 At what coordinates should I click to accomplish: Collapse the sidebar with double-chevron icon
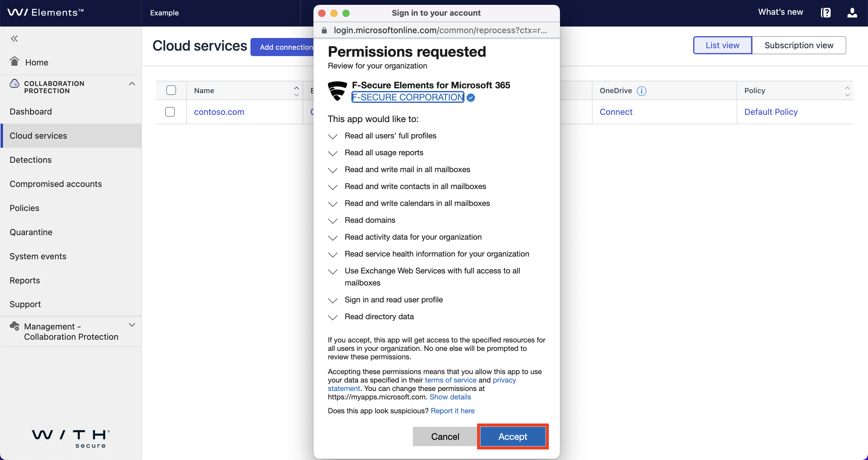[14, 38]
